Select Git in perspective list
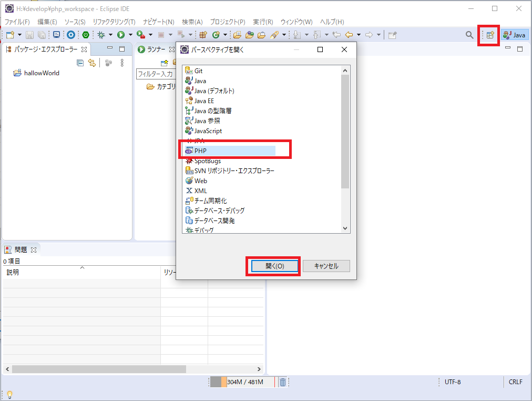 (194, 71)
